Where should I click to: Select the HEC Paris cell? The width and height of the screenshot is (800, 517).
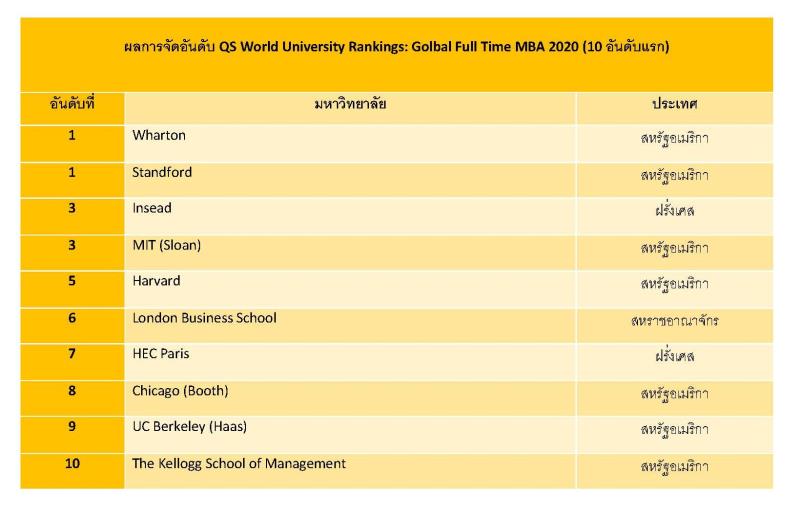pyautogui.click(x=160, y=354)
